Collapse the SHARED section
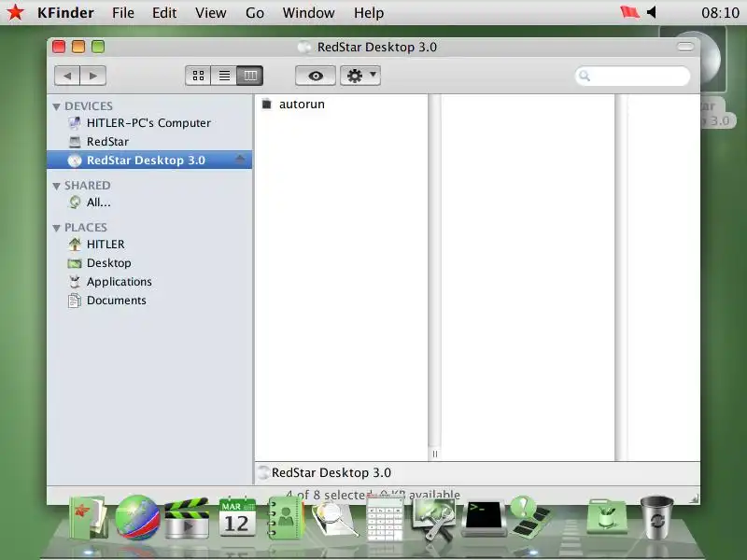This screenshot has height=560, width=747. tap(57, 186)
